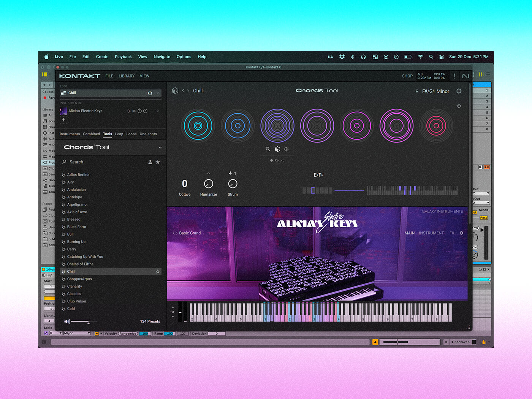Click the Humanize knob

209,184
